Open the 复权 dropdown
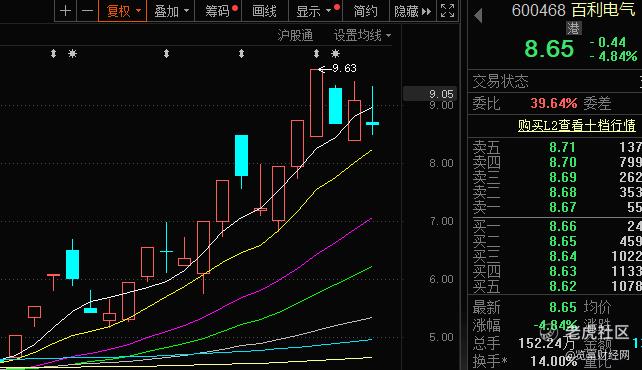This screenshot has height=370, width=642. click(122, 11)
